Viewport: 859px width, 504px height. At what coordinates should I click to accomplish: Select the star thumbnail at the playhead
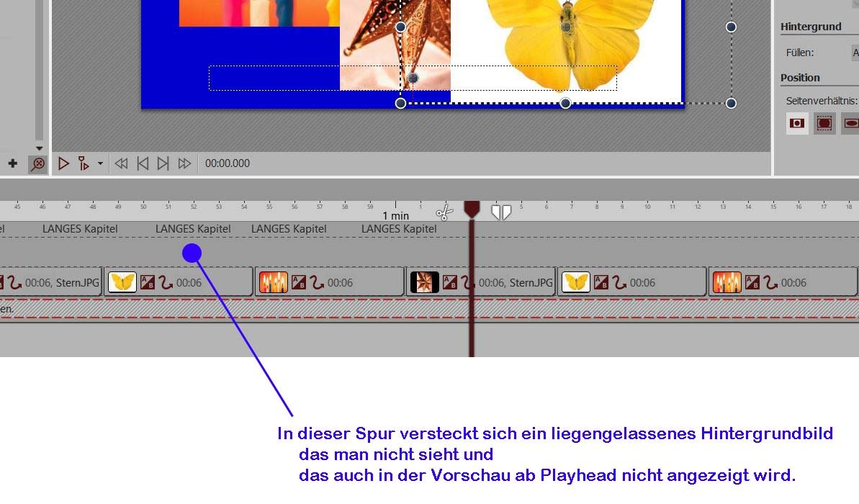click(x=425, y=282)
